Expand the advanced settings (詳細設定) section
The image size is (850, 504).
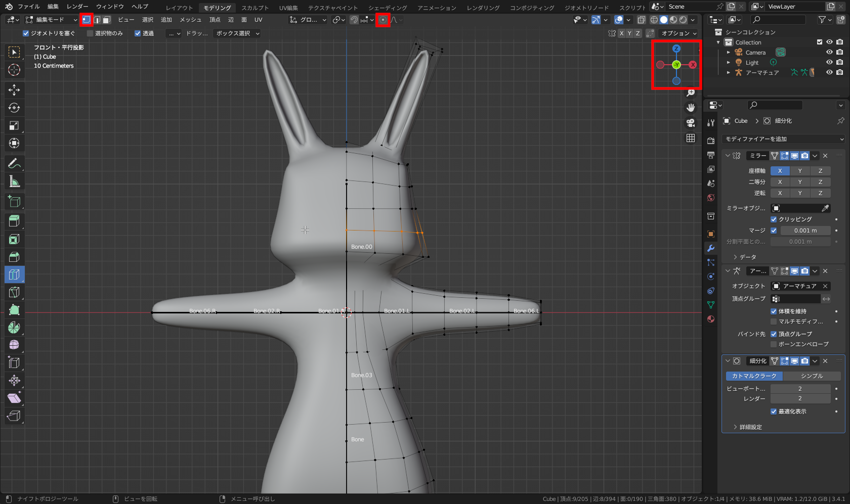pyautogui.click(x=750, y=427)
